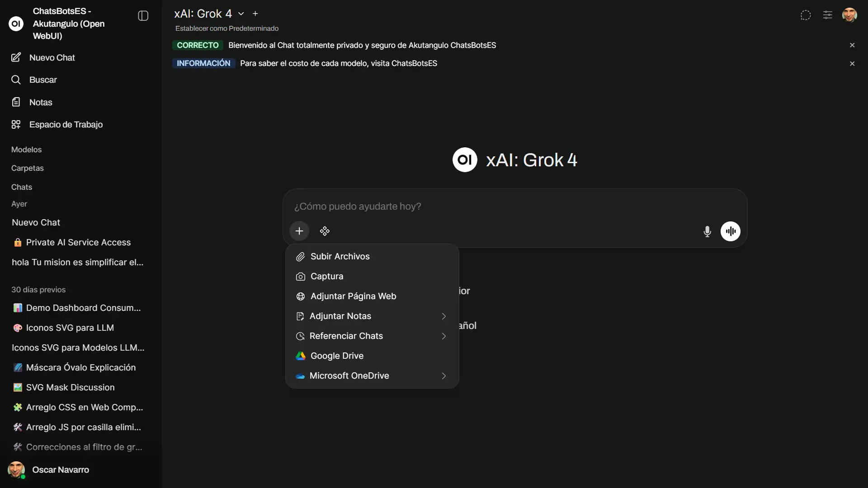The image size is (868, 488).
Task: Dismiss the INFORMACIÓN banner
Action: tap(852, 64)
